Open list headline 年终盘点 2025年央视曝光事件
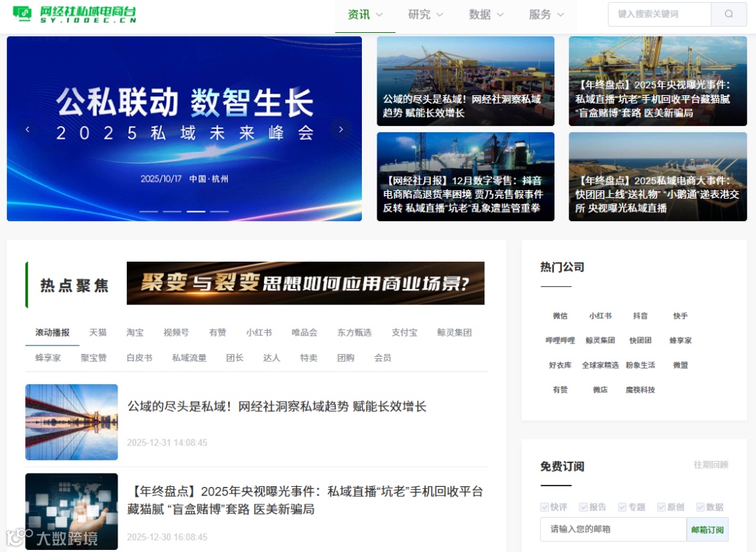Viewport: 756px width, 552px height. 305,500
